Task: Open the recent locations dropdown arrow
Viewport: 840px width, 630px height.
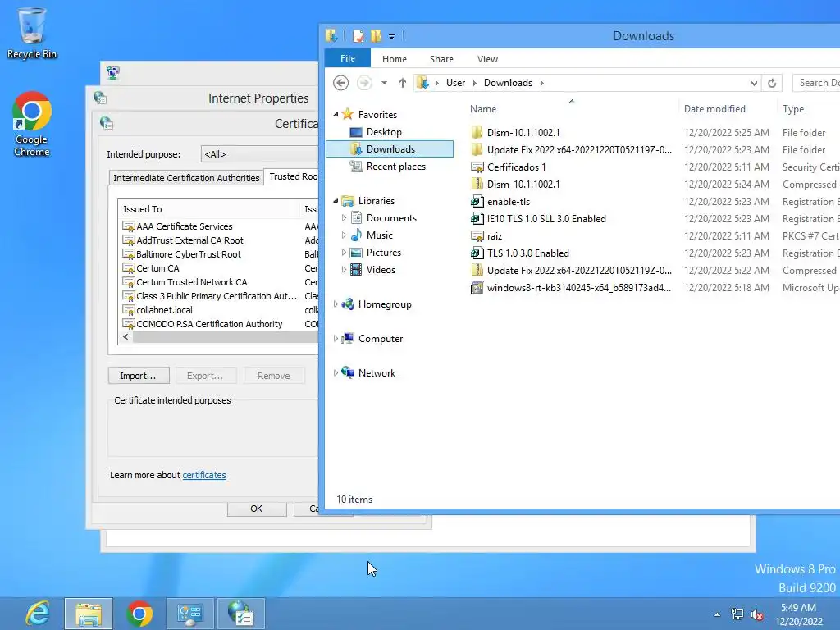Action: point(384,83)
